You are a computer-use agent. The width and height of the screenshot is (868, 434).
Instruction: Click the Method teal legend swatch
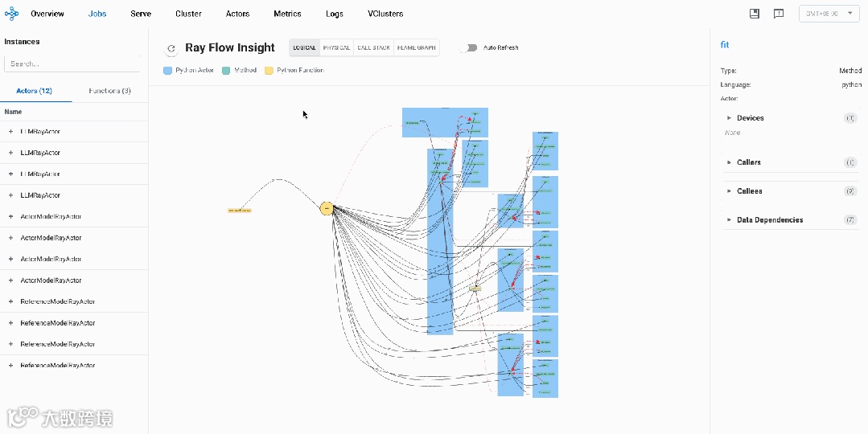tap(226, 71)
